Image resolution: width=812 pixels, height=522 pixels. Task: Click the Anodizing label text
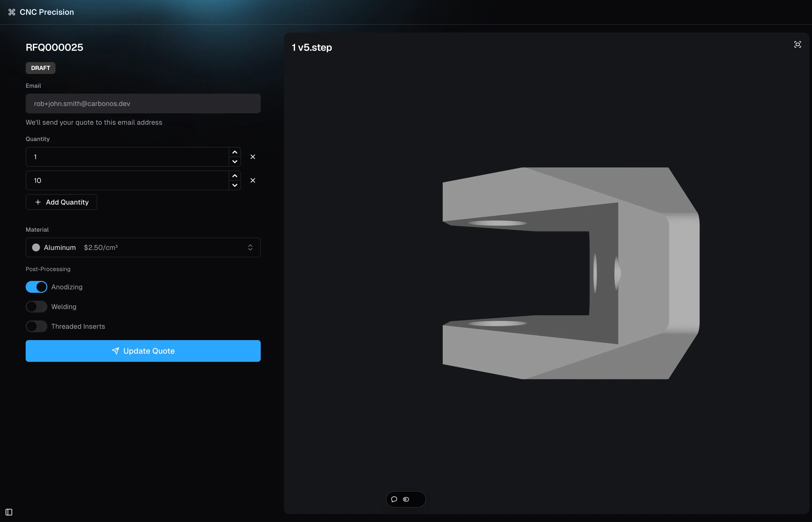click(x=67, y=287)
